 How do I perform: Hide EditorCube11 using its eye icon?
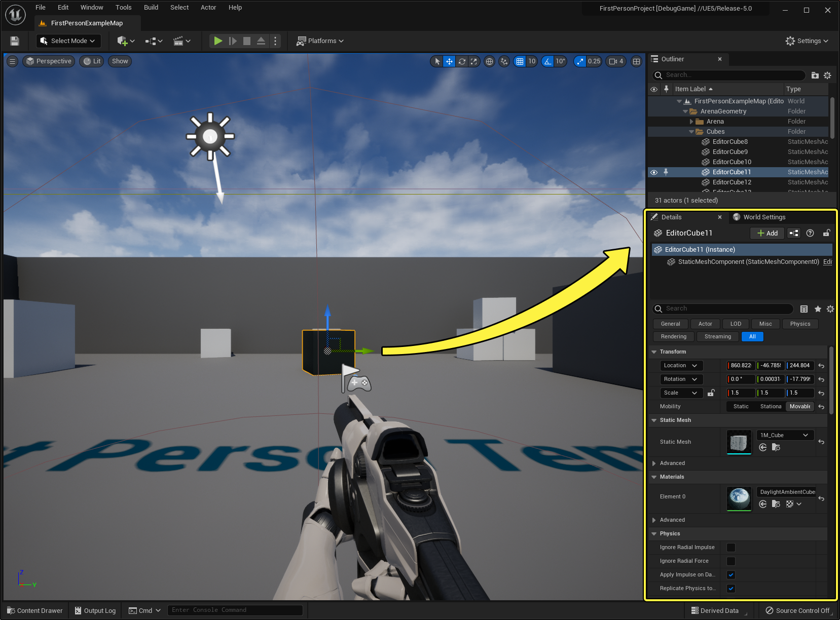654,172
